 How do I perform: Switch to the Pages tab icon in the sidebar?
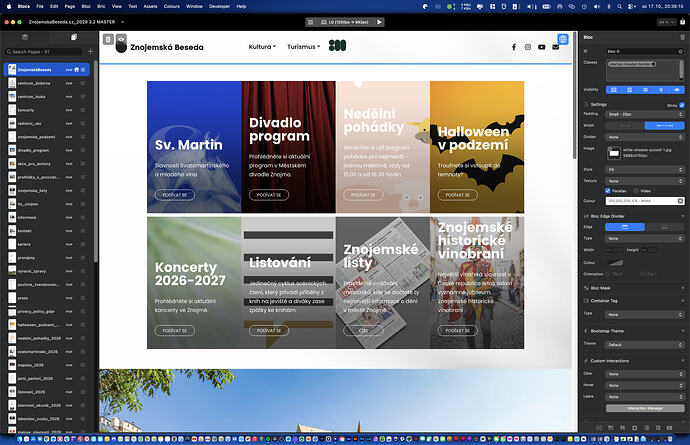pyautogui.click(x=73, y=37)
